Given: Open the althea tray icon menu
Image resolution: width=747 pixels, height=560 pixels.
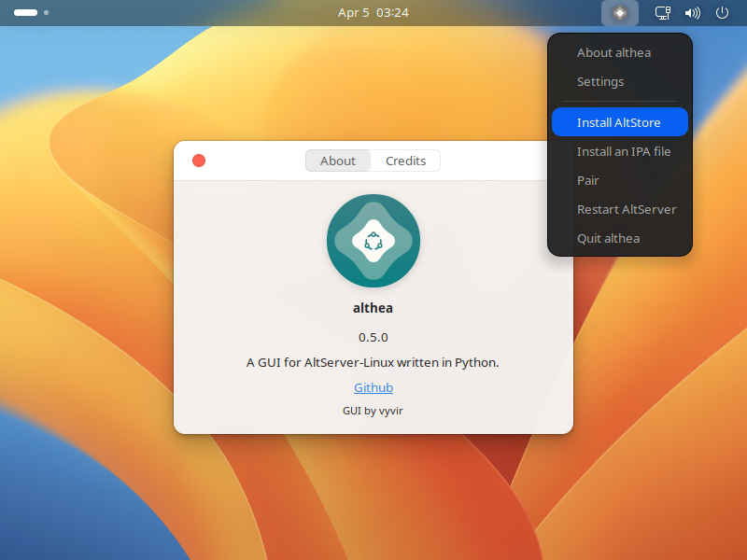Looking at the screenshot, I should [619, 13].
